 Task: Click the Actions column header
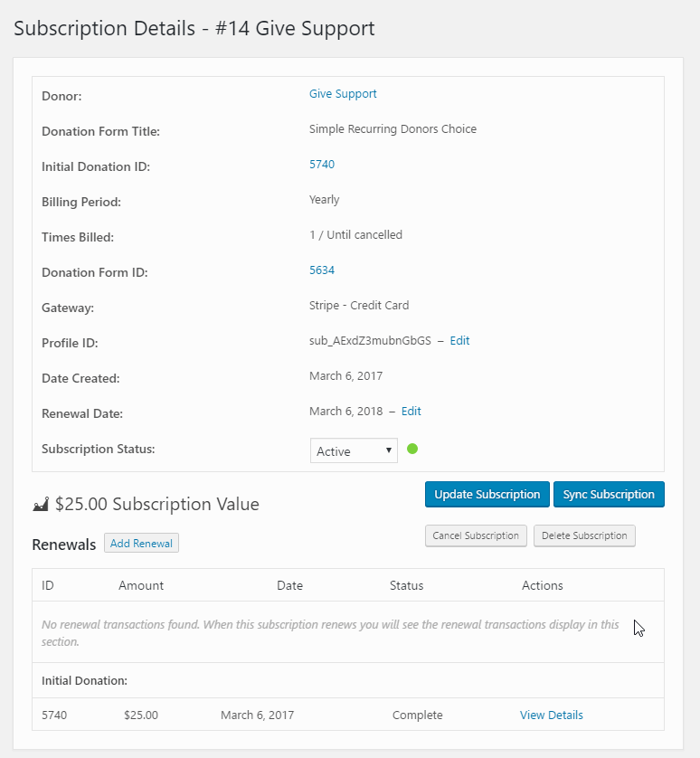point(543,585)
